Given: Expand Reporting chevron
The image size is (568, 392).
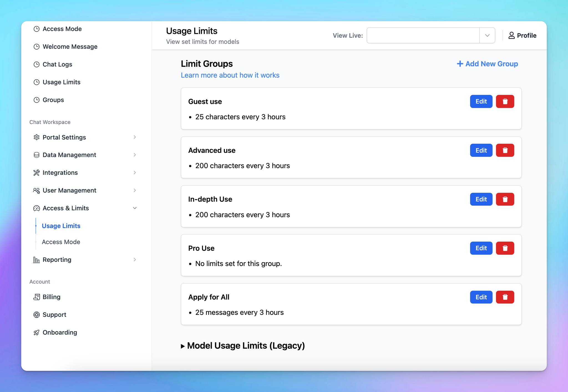Looking at the screenshot, I should click(x=135, y=260).
